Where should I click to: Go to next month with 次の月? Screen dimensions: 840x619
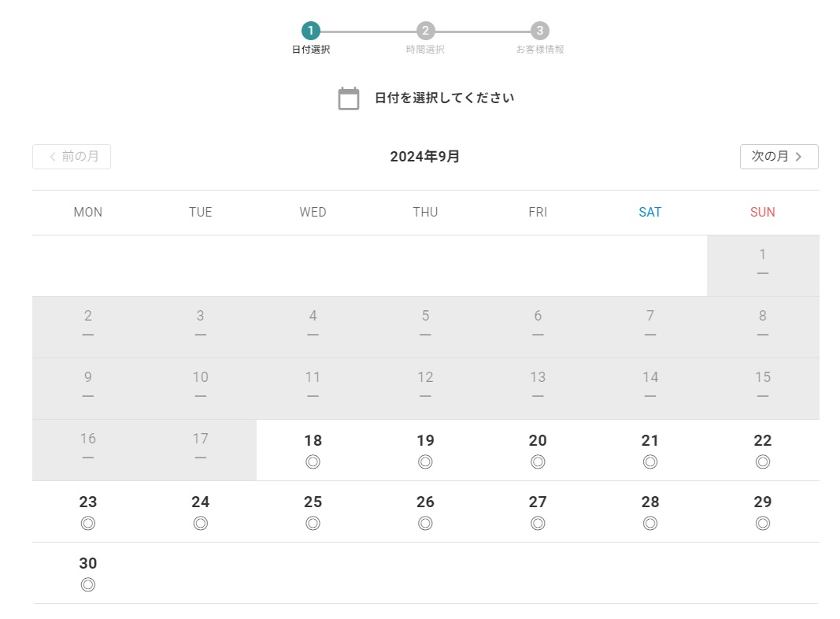(x=779, y=157)
